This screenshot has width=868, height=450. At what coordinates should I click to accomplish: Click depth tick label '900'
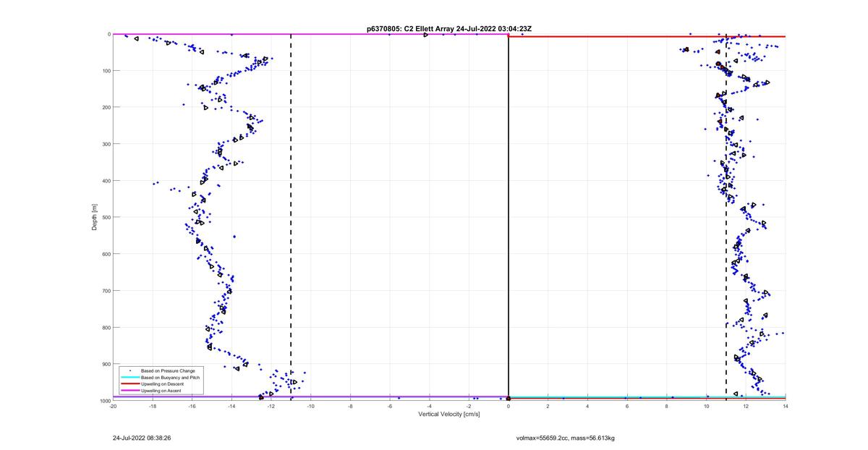tap(106, 364)
